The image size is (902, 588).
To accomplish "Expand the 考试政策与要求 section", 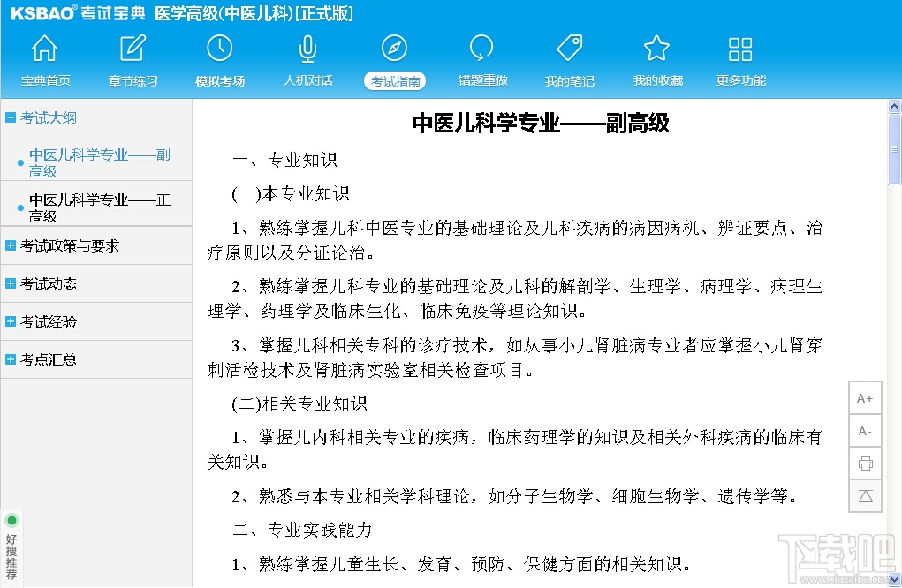I will pyautogui.click(x=11, y=245).
